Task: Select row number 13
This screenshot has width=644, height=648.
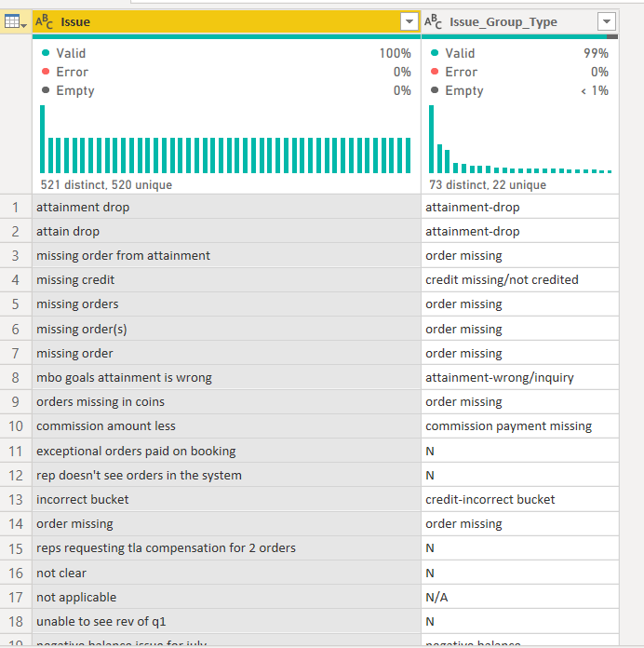Action: point(16,499)
